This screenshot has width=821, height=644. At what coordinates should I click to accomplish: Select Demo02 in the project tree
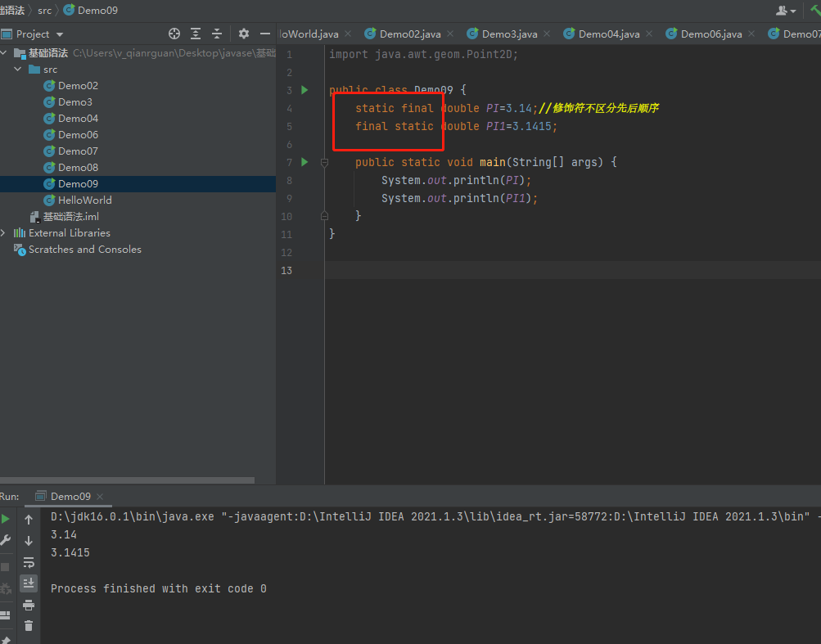(x=78, y=85)
